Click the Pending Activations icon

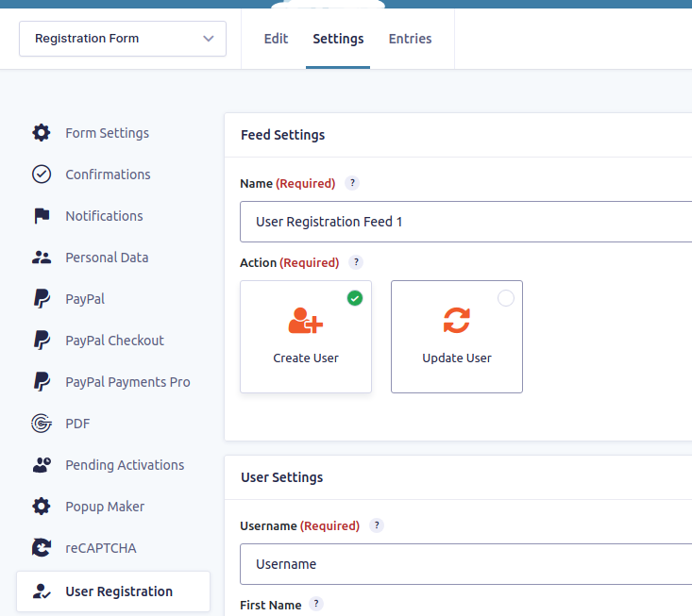[x=42, y=465]
